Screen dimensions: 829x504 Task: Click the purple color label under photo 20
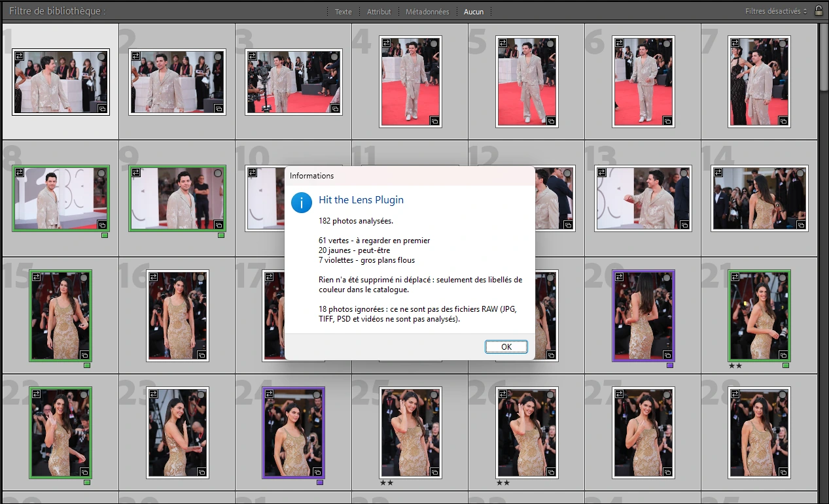(x=670, y=365)
